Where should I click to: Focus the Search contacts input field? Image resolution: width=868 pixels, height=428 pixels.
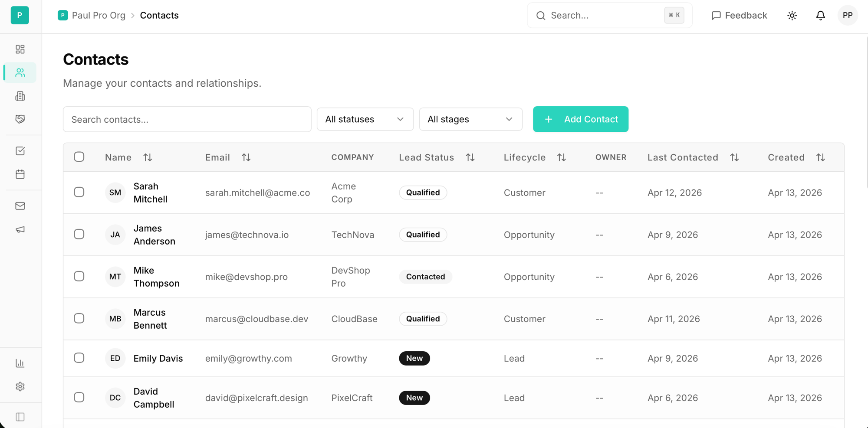(187, 119)
